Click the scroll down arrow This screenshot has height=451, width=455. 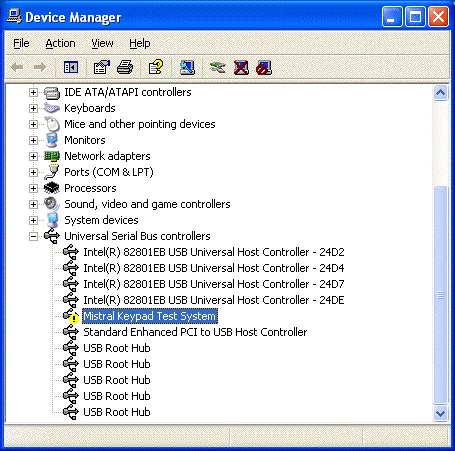tap(440, 413)
